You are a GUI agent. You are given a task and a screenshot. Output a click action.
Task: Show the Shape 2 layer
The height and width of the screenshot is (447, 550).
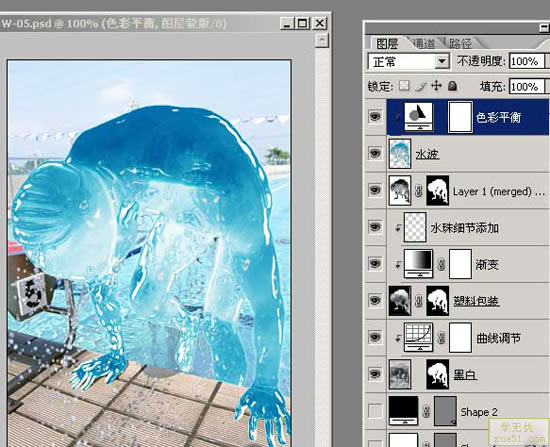[x=375, y=411]
